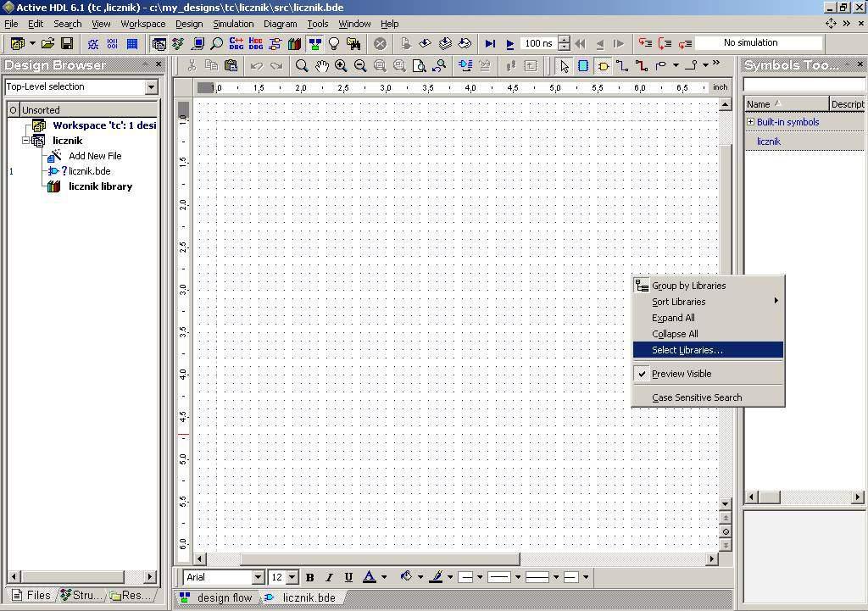Save file with the floppy disk icon
This screenshot has width=868, height=611.
[x=67, y=43]
